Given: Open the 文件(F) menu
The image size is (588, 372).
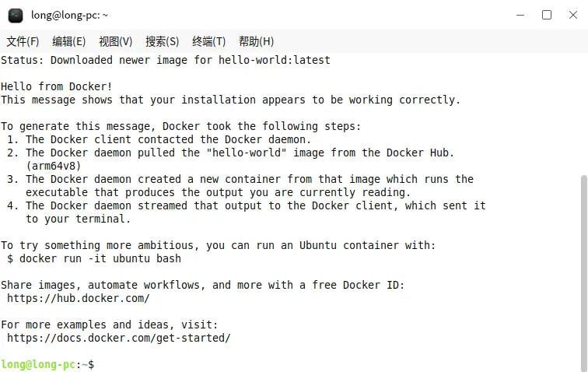Looking at the screenshot, I should click(23, 41).
